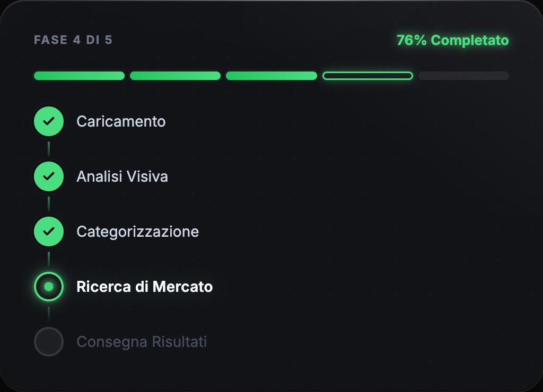Collapse the Caricamento step entry

(x=121, y=121)
